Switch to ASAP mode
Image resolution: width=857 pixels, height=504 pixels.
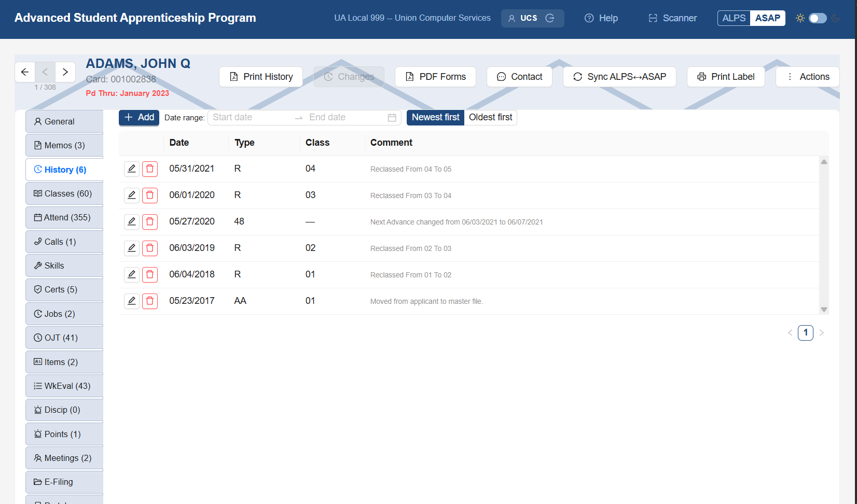tap(768, 18)
